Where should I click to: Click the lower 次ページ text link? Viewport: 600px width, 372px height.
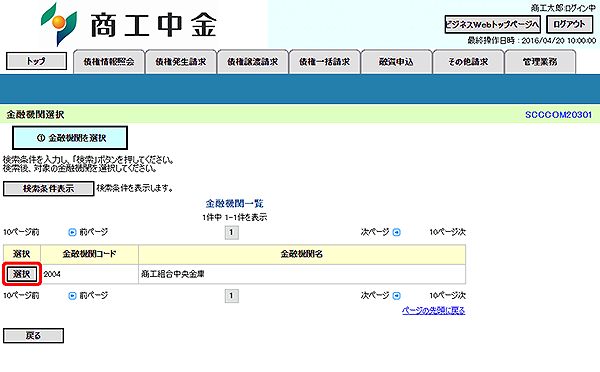[x=375, y=296]
